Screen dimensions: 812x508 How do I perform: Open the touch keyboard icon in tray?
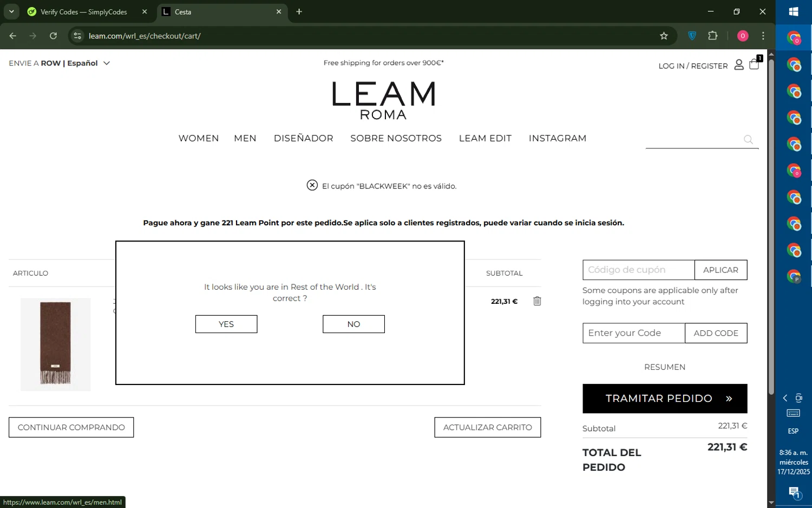tap(794, 413)
